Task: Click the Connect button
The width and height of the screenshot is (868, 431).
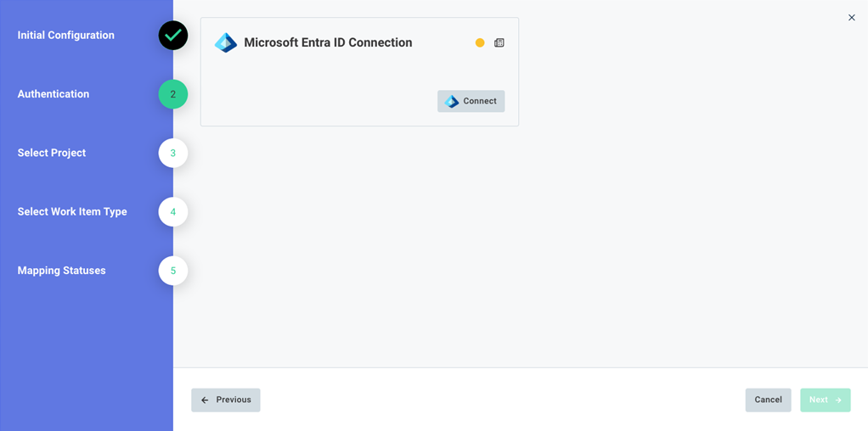Action: (x=471, y=101)
